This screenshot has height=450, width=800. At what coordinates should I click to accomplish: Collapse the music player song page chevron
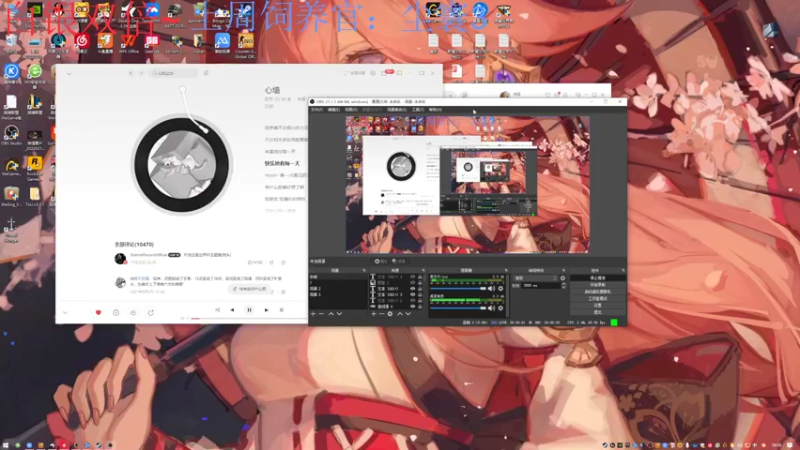(69, 73)
